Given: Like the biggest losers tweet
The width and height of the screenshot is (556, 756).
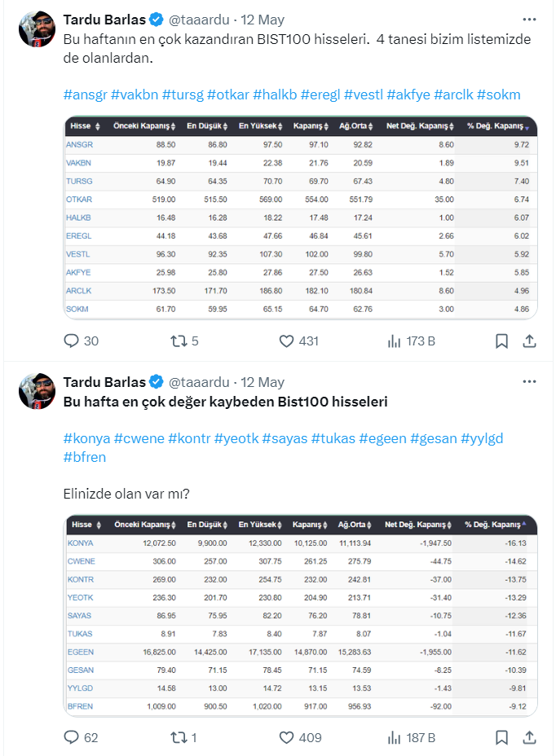Looking at the screenshot, I should point(286,737).
